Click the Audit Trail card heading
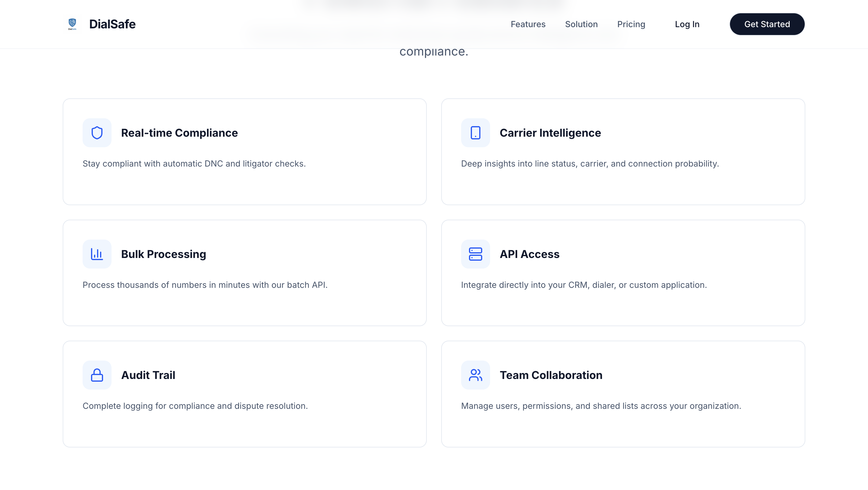The height and width of the screenshot is (490, 868). (148, 375)
